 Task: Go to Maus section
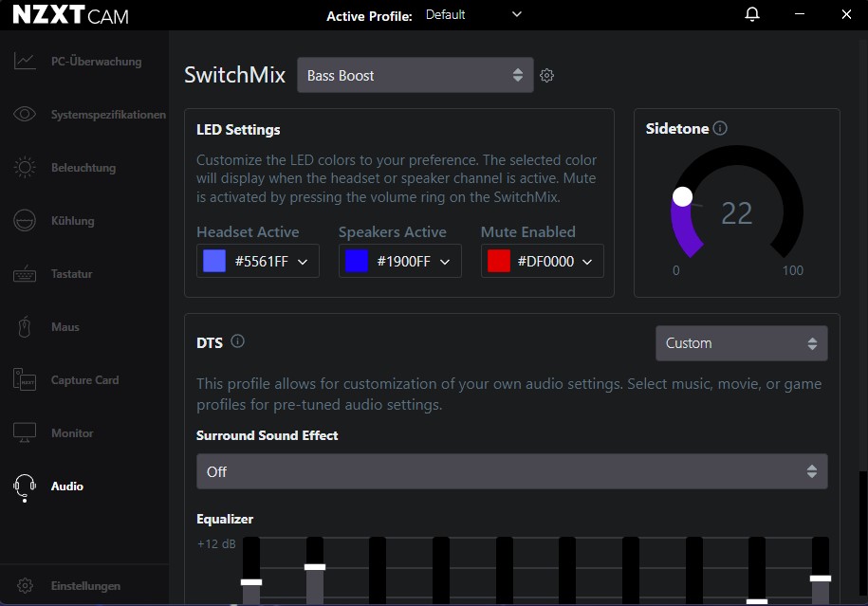point(65,327)
